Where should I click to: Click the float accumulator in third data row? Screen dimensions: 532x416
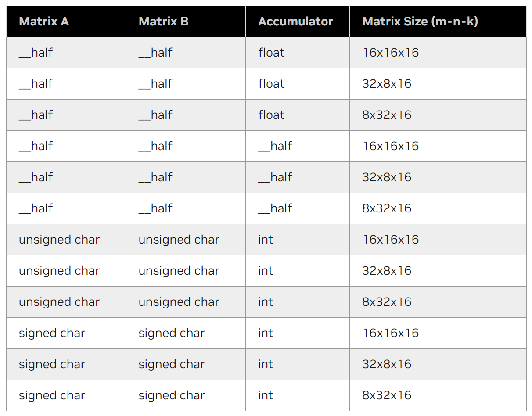tap(271, 115)
